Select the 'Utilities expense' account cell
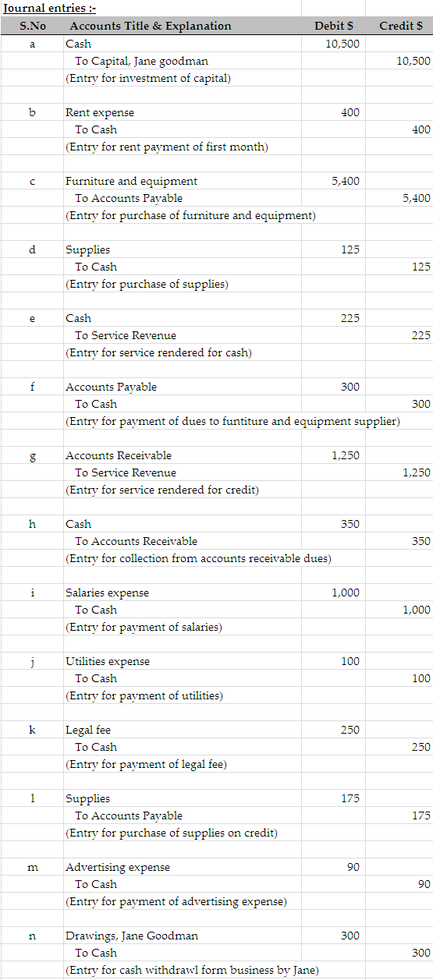The height and width of the screenshot is (980, 433). [x=108, y=661]
